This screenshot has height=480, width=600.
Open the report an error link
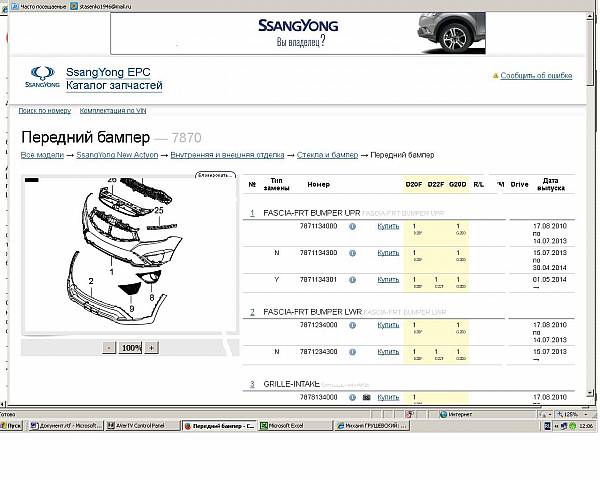536,75
